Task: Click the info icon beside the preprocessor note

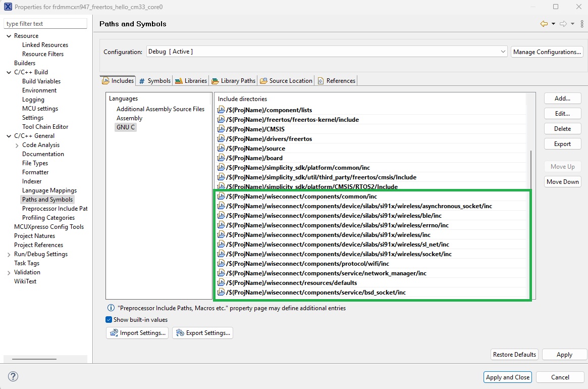Action: [110, 308]
